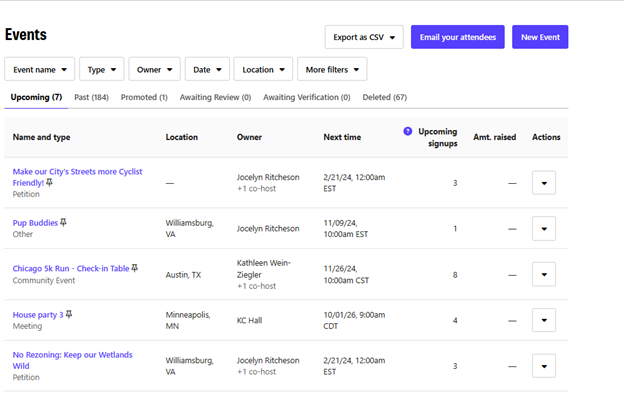Open the Pup Buddies event link

tap(35, 223)
